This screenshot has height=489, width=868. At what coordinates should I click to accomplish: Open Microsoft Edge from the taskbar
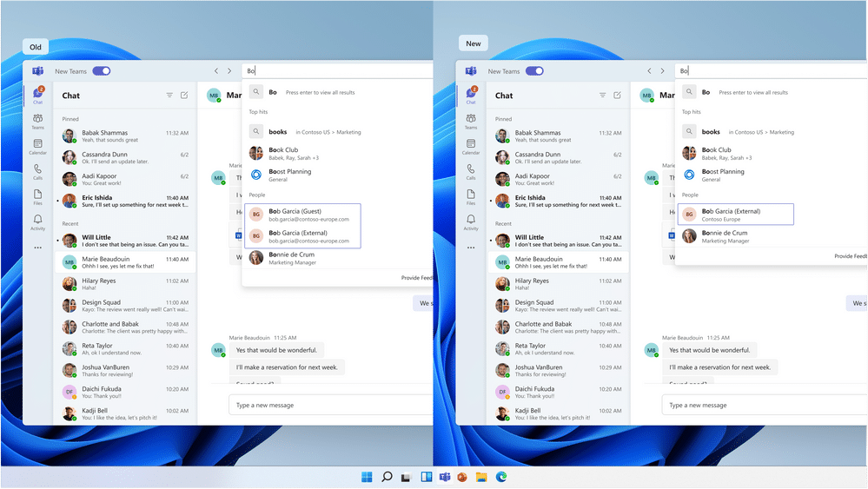click(x=501, y=477)
